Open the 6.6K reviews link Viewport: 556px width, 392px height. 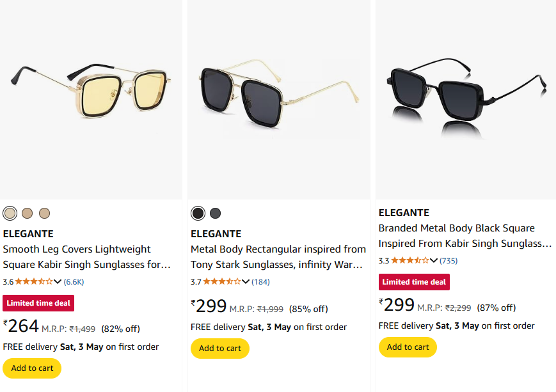point(74,281)
